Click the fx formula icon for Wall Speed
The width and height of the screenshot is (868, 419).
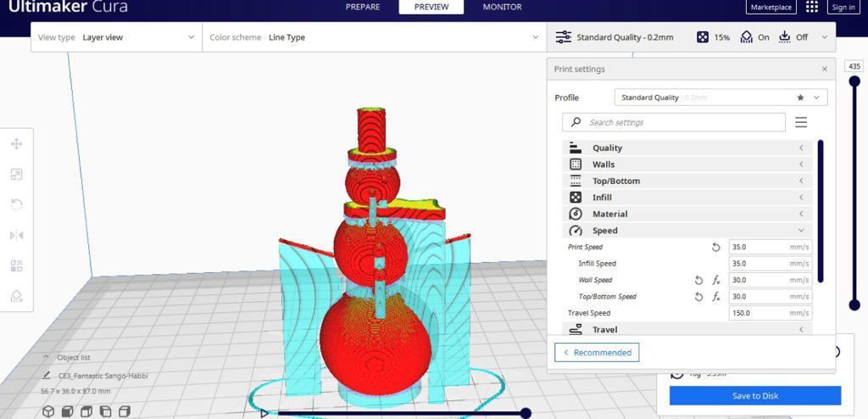[x=716, y=281]
